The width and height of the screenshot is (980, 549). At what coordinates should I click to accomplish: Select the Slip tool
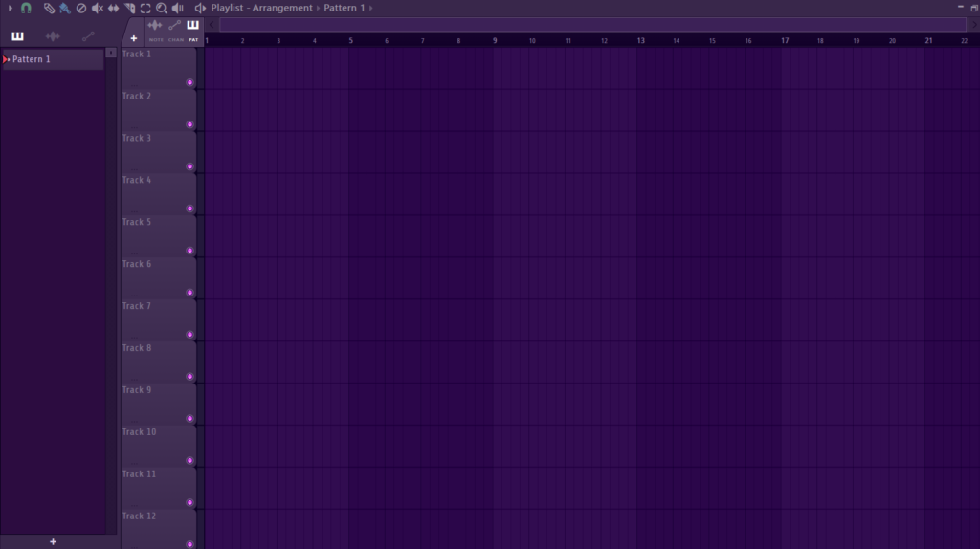[114, 8]
